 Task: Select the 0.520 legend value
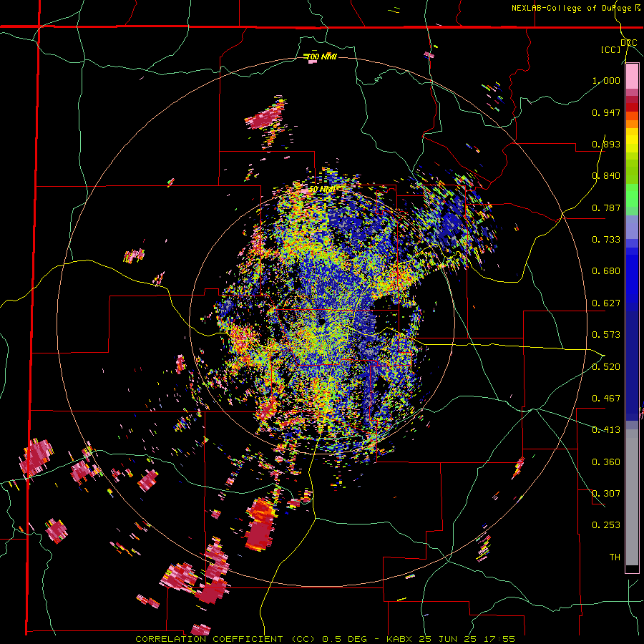606,367
